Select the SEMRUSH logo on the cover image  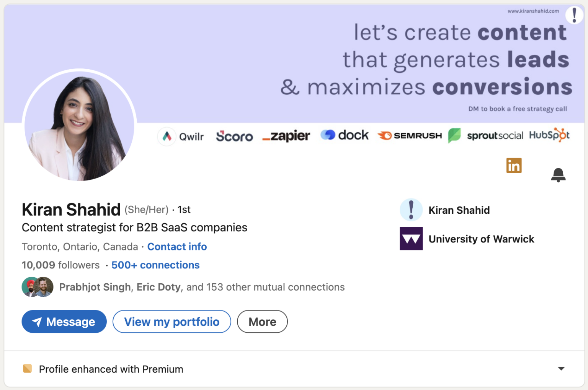click(409, 135)
